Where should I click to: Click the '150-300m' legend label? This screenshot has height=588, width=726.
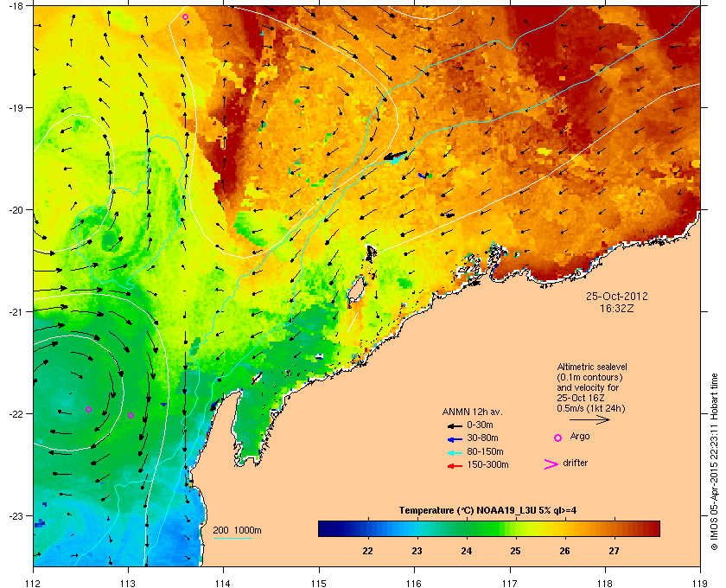click(487, 464)
